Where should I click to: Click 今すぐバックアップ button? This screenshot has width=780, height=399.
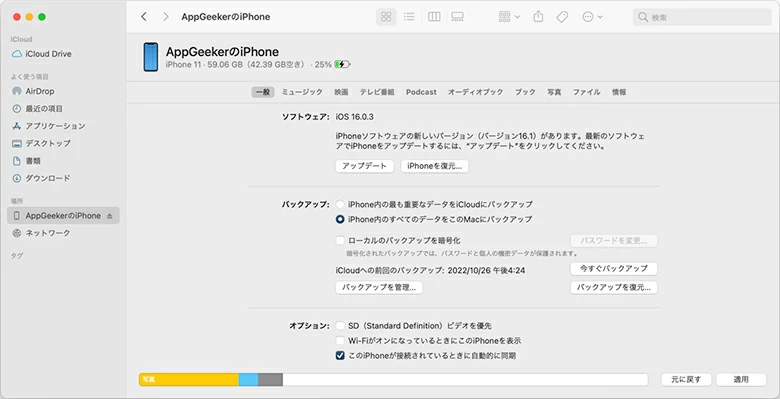614,269
